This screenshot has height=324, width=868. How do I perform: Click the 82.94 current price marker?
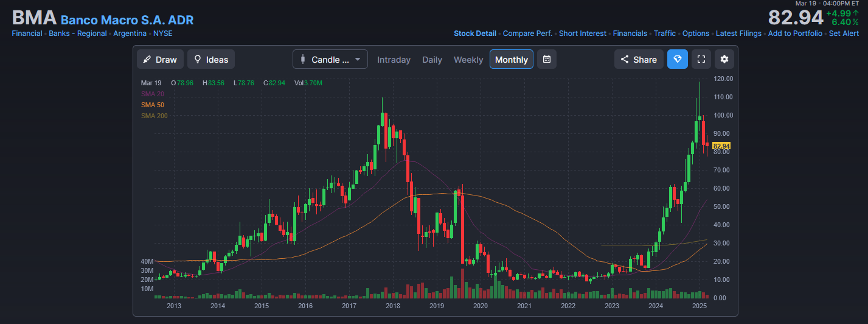click(721, 146)
